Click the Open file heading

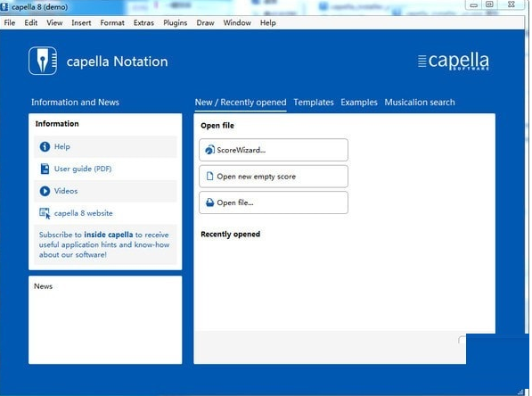click(217, 126)
